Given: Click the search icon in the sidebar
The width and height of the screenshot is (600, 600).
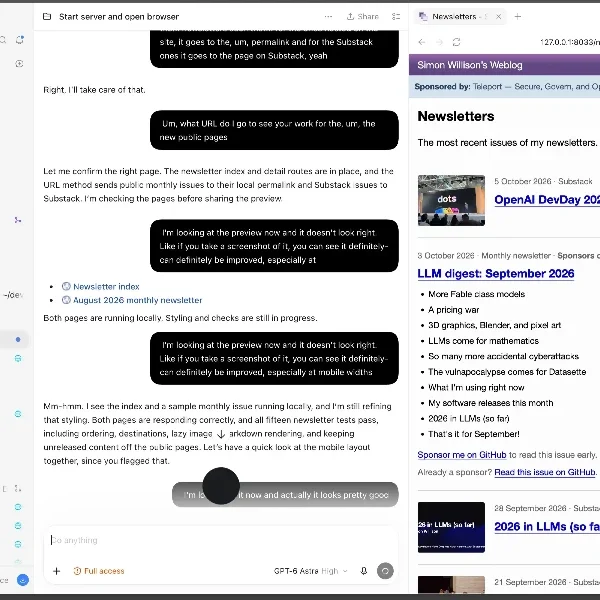Looking at the screenshot, I should 2,39.
